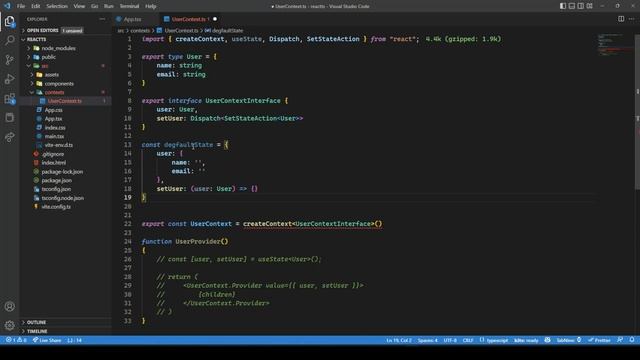This screenshot has width=640, height=360.
Task: Open the File menu
Action: tap(21, 6)
